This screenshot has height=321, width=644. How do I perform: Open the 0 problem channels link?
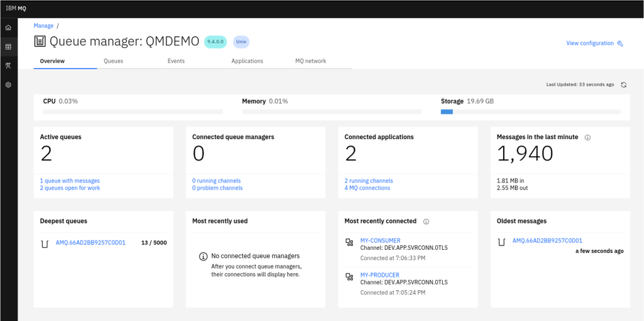217,188
